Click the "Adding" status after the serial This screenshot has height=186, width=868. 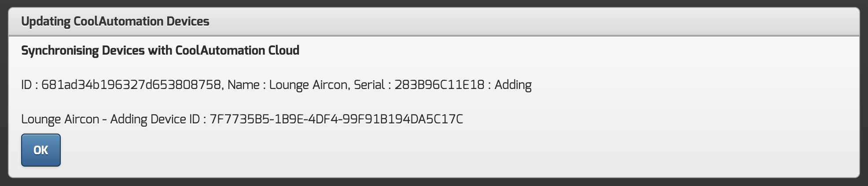tap(513, 85)
